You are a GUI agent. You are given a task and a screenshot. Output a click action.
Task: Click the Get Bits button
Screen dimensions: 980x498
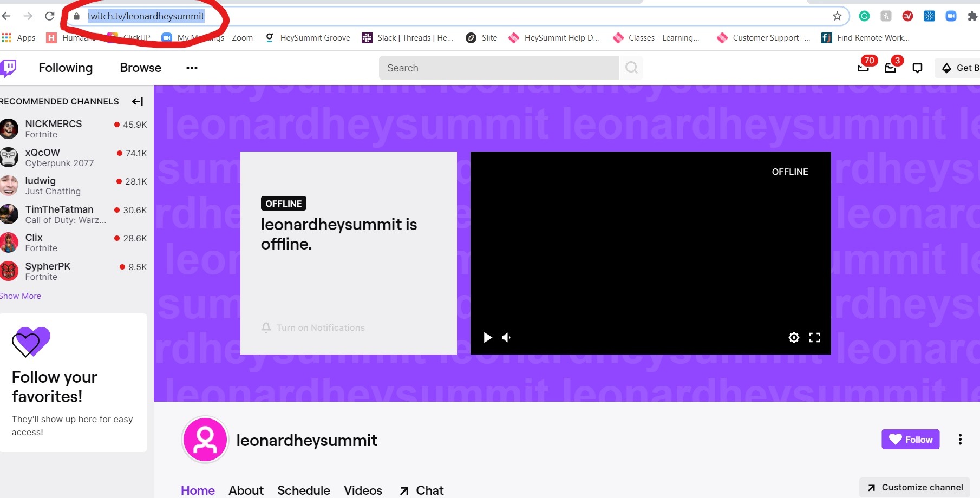(958, 68)
